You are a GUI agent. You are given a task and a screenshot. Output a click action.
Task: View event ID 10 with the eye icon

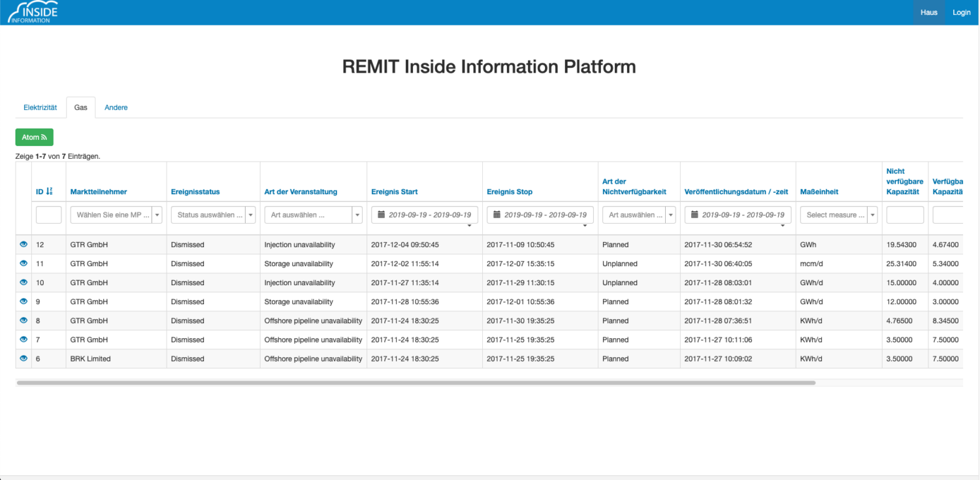coord(24,283)
